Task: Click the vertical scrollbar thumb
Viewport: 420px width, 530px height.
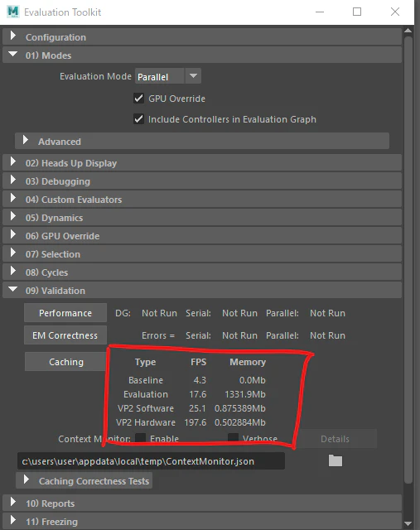Action: pos(408,259)
